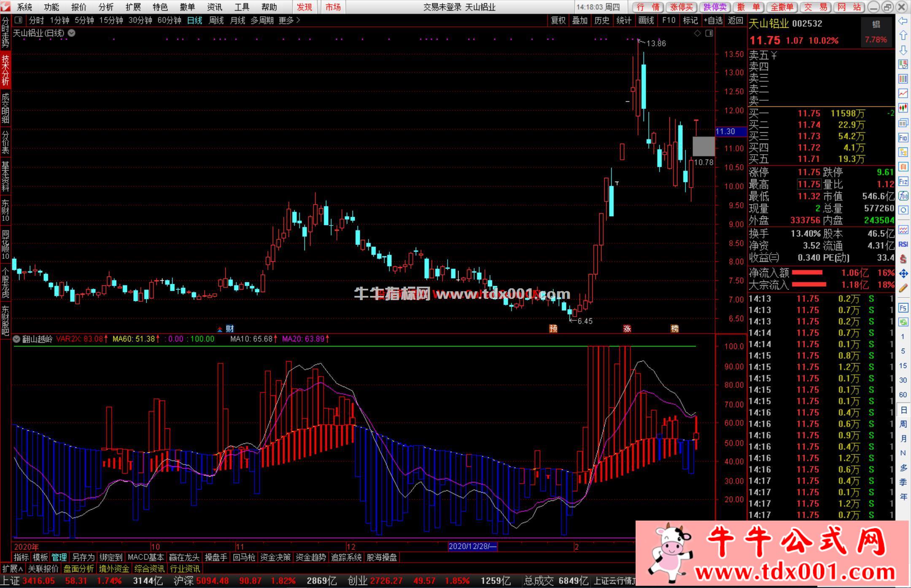
Task: Select the pencil drawing tool icon
Action: point(903,288)
